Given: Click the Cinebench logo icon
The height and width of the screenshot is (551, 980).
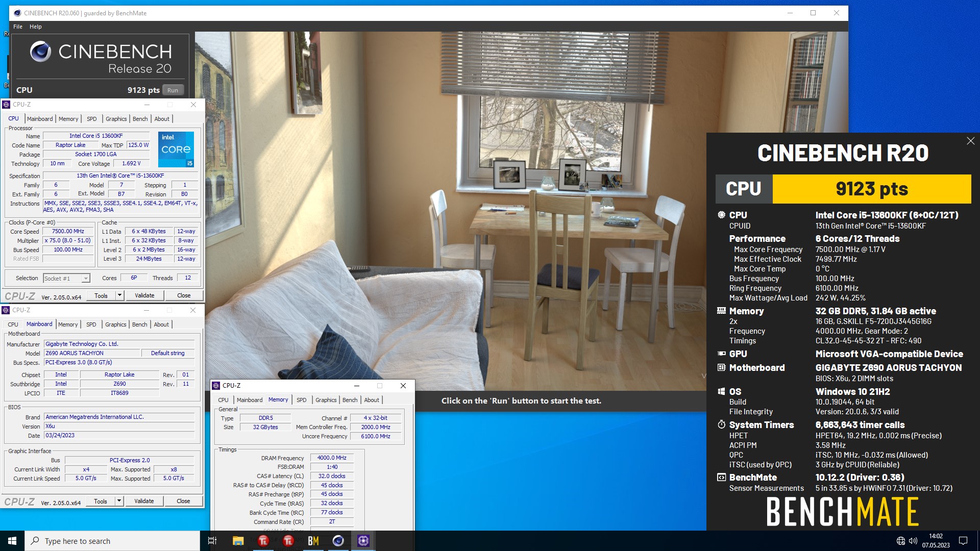Looking at the screenshot, I should point(40,52).
